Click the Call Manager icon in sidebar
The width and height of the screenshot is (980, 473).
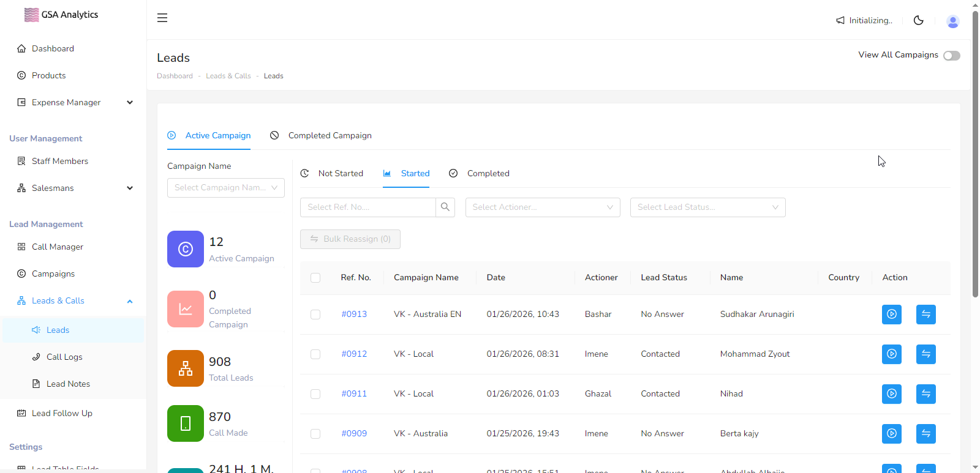21,247
